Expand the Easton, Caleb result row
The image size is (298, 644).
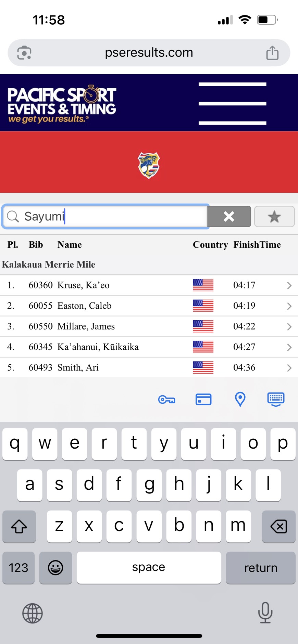click(x=289, y=306)
